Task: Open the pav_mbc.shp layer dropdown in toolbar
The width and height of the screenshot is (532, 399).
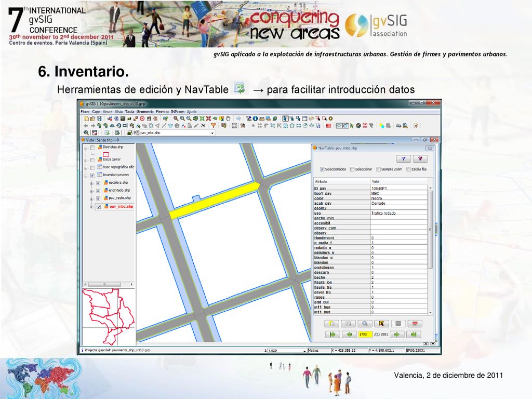Action: 212,132
